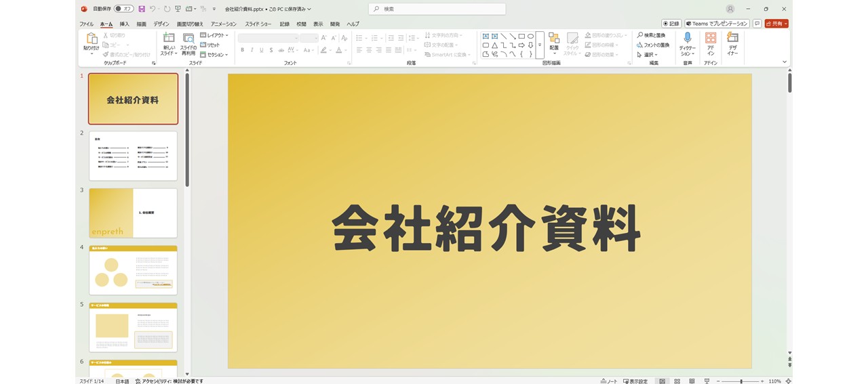Click Teams でプレゼンテーション button

717,24
